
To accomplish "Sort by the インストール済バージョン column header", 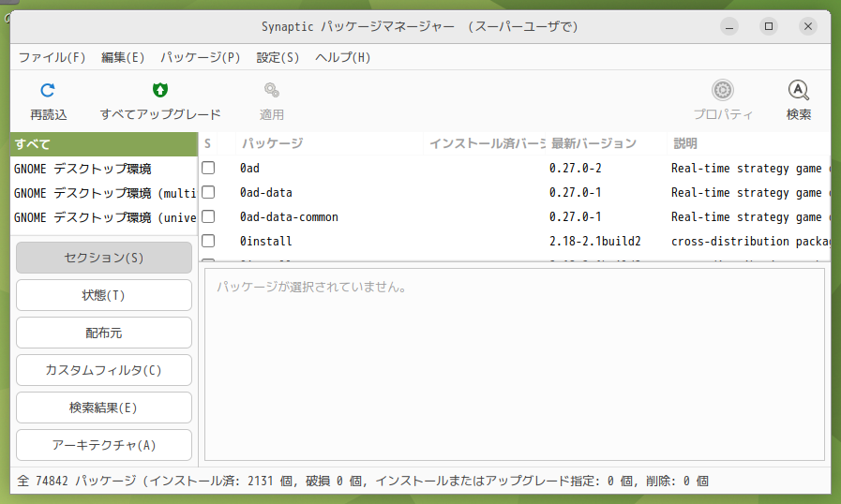I will tap(485, 143).
